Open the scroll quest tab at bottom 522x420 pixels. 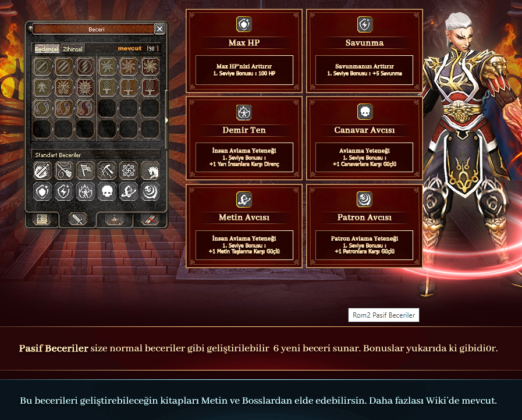(x=150, y=219)
